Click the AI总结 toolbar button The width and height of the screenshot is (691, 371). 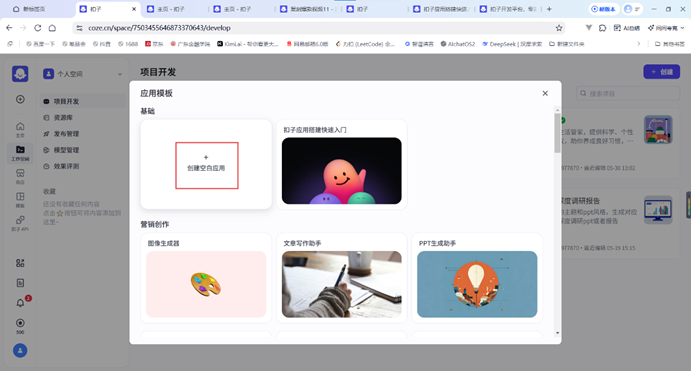point(627,28)
